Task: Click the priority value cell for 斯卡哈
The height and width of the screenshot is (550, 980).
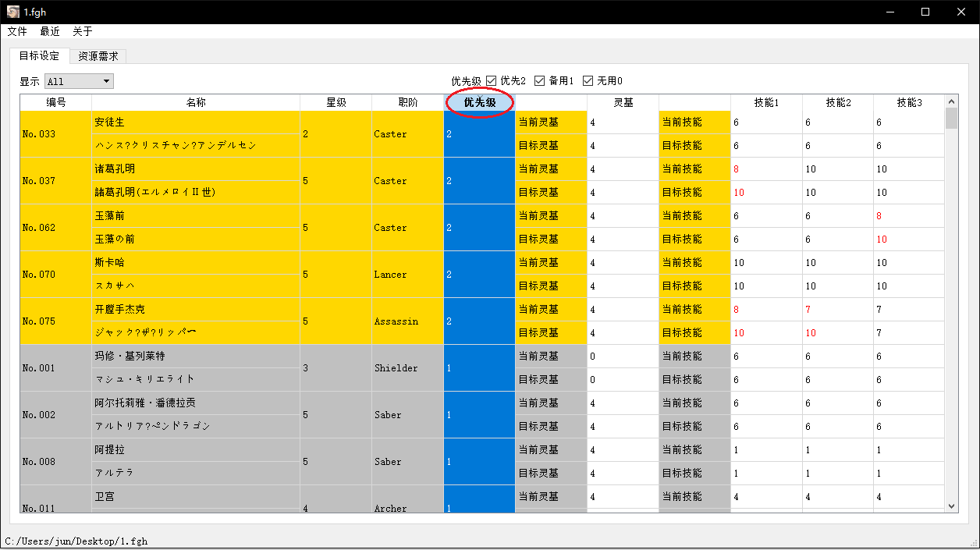Action: click(x=478, y=274)
